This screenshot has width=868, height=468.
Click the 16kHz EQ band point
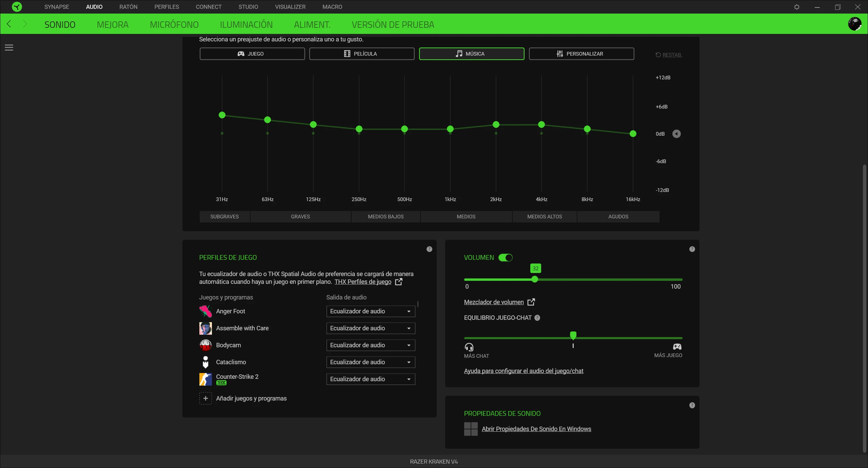pos(633,134)
